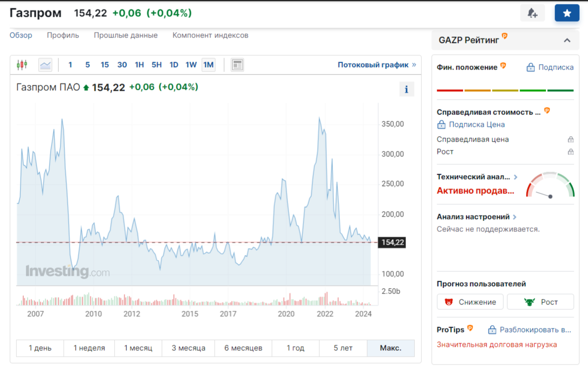588x370 pixels.
Task: Set chart range to 5 лет
Action: [343, 348]
